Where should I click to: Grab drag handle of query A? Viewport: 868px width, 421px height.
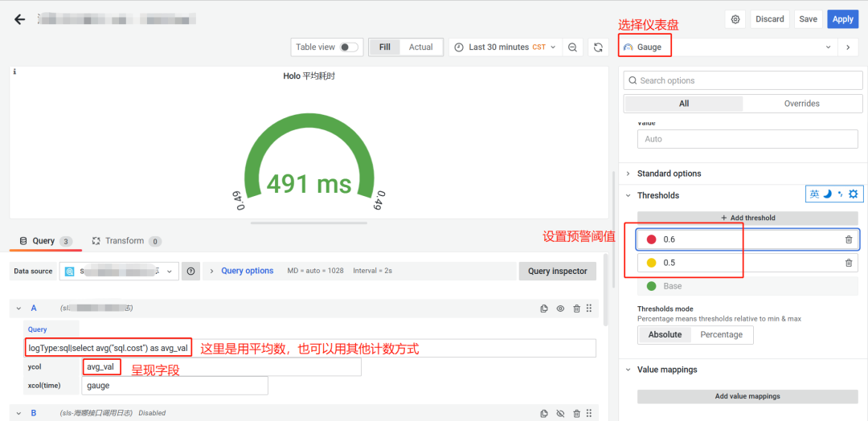click(589, 309)
